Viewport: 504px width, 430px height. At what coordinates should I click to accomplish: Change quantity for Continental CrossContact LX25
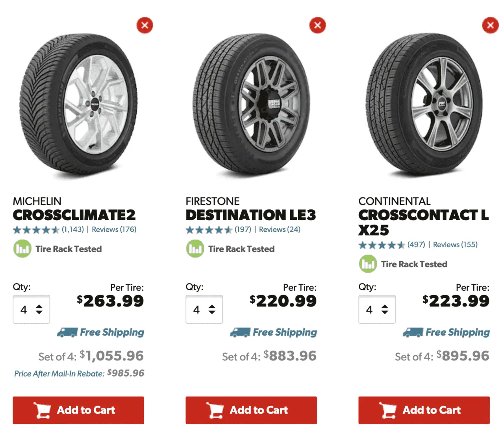(377, 310)
